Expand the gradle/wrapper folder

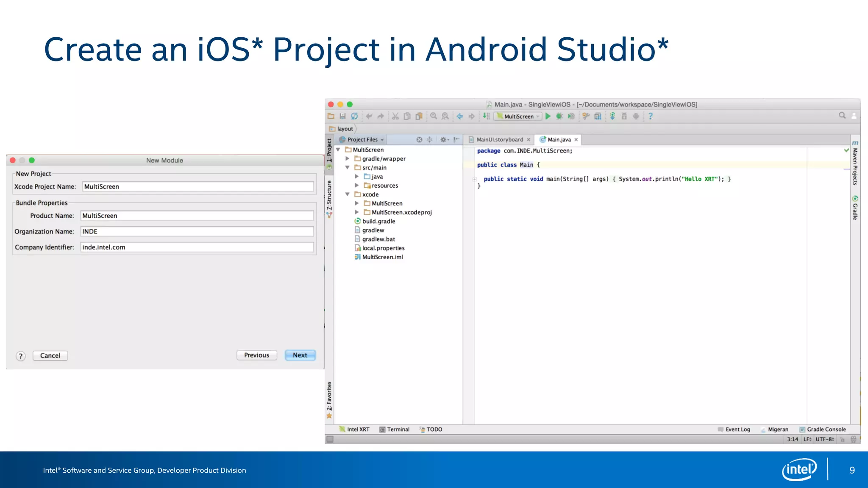click(347, 158)
